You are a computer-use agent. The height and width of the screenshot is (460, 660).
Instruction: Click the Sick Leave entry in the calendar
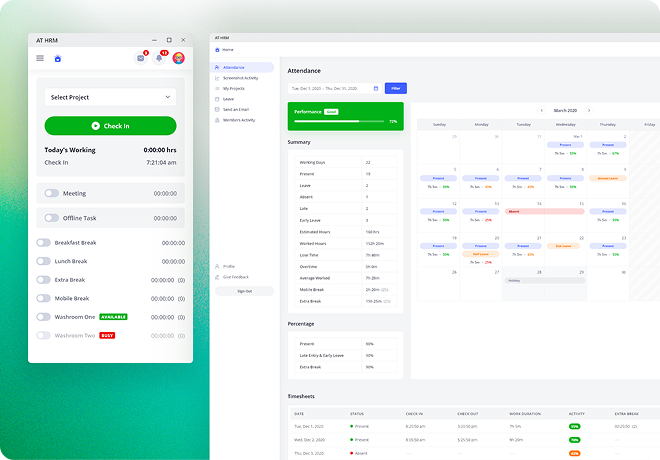tap(563, 246)
